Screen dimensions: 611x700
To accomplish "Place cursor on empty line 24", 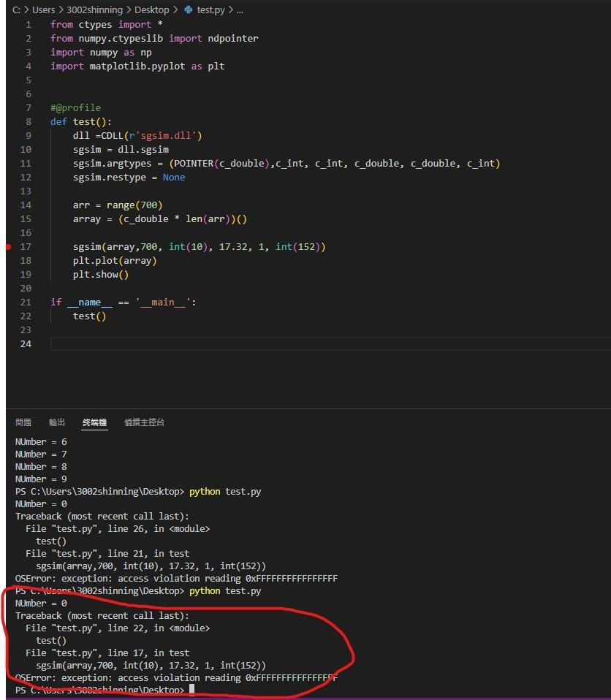I will pos(73,343).
